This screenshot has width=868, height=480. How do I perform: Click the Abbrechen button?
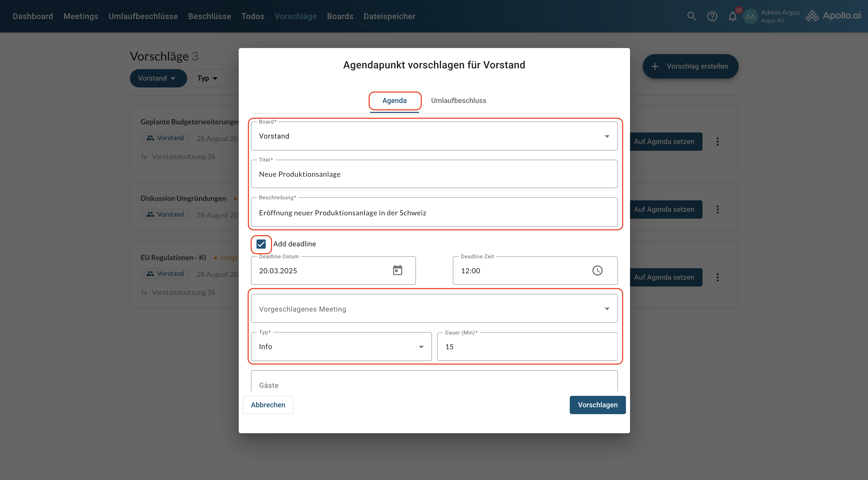click(268, 405)
